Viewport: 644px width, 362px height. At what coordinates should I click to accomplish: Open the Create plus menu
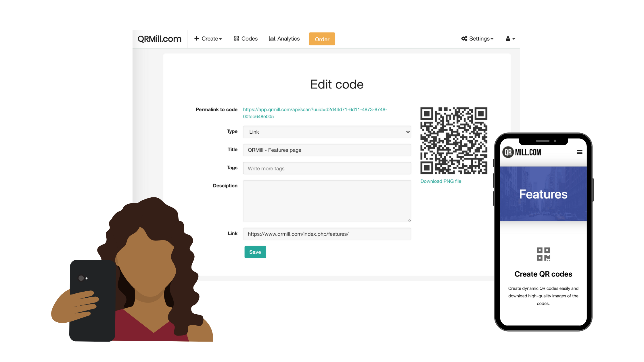coord(208,39)
